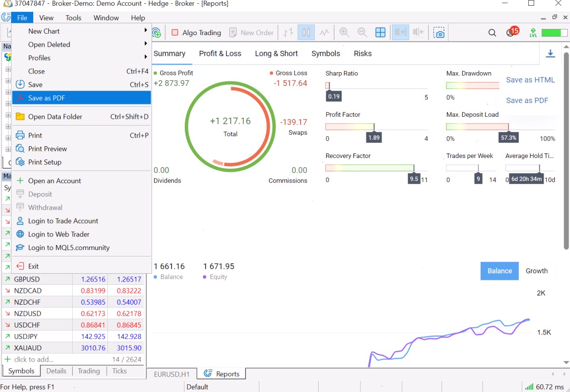
Task: Tile windows using the grid icon
Action: [x=380, y=33]
